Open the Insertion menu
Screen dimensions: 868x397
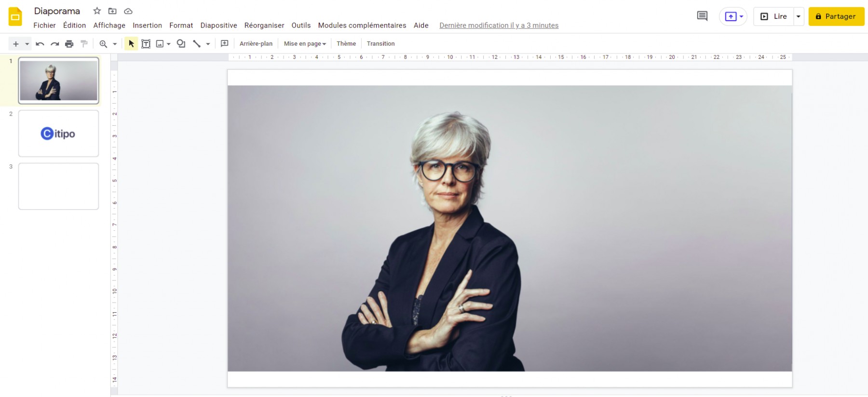tap(147, 26)
